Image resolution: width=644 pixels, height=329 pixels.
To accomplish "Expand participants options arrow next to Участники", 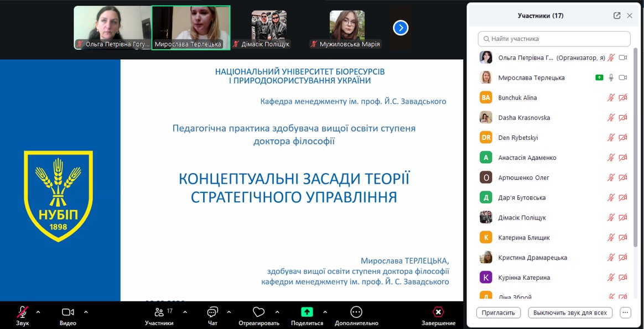I will (185, 312).
